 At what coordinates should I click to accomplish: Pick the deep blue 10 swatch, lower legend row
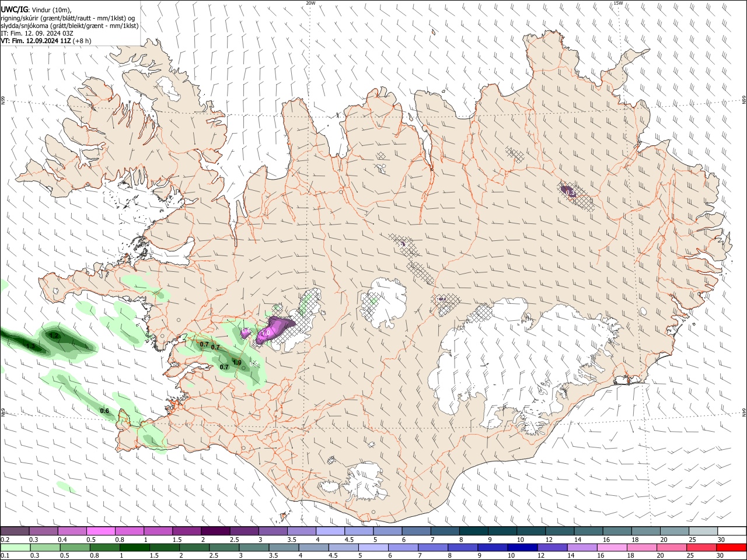522,547
